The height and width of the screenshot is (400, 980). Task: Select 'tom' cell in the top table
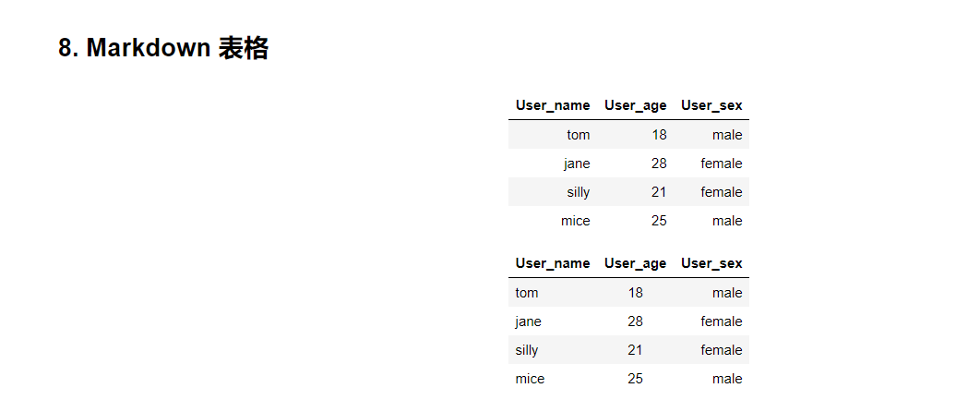[578, 135]
